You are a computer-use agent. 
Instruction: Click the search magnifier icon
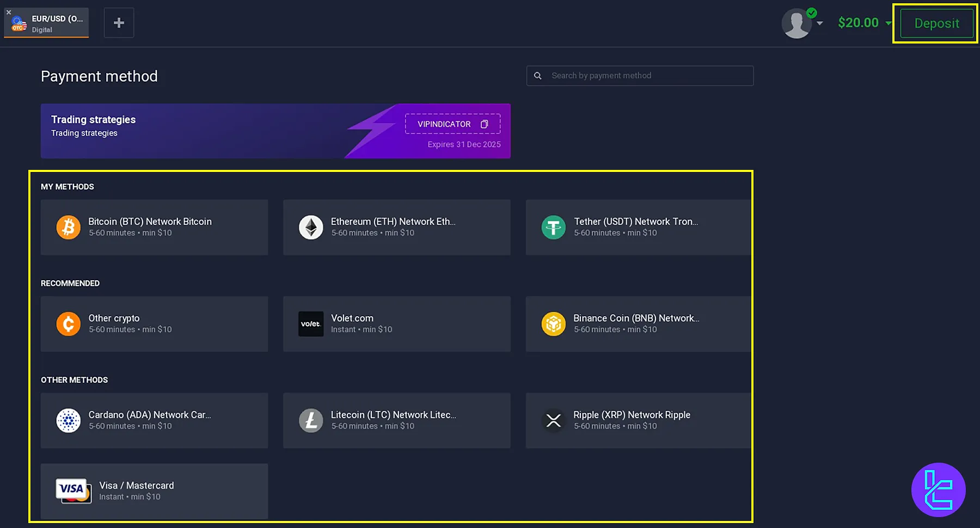click(x=538, y=76)
